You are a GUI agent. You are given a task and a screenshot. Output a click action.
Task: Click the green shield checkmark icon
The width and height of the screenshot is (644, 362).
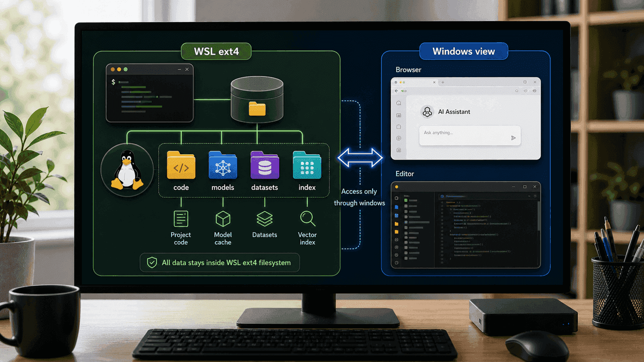tap(151, 263)
